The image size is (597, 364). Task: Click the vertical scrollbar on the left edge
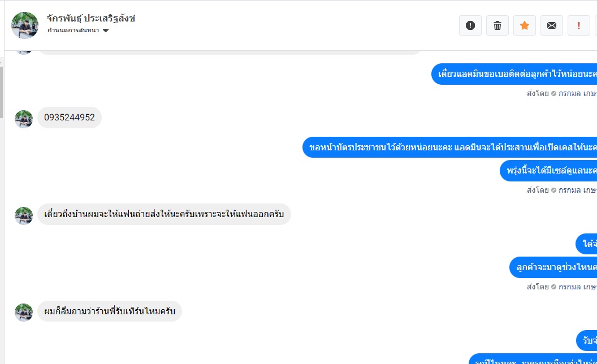point(2,92)
